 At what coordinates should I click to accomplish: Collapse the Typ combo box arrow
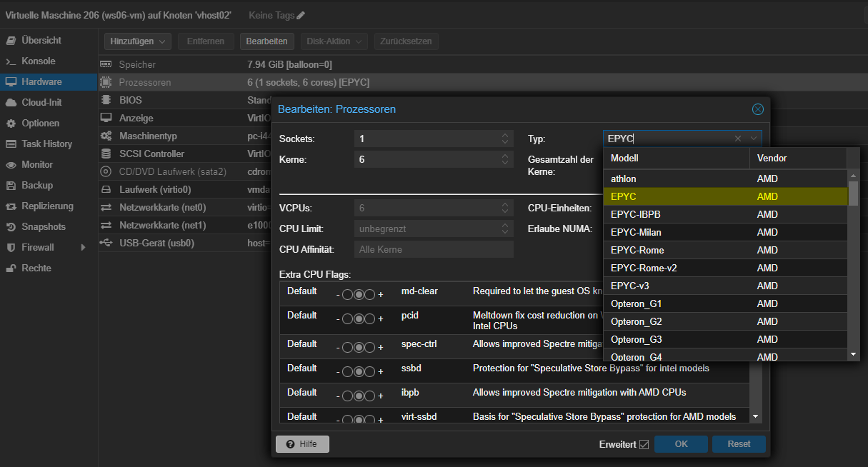(753, 139)
